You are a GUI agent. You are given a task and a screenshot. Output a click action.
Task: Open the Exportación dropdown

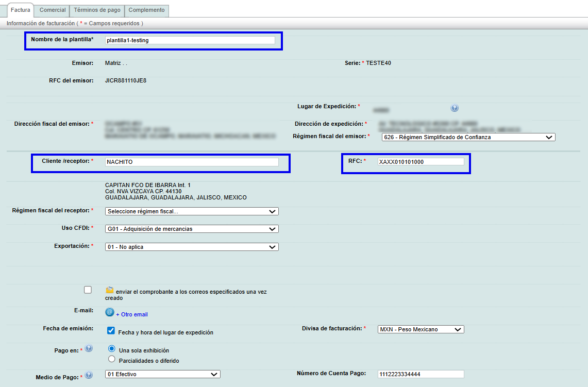[192, 247]
